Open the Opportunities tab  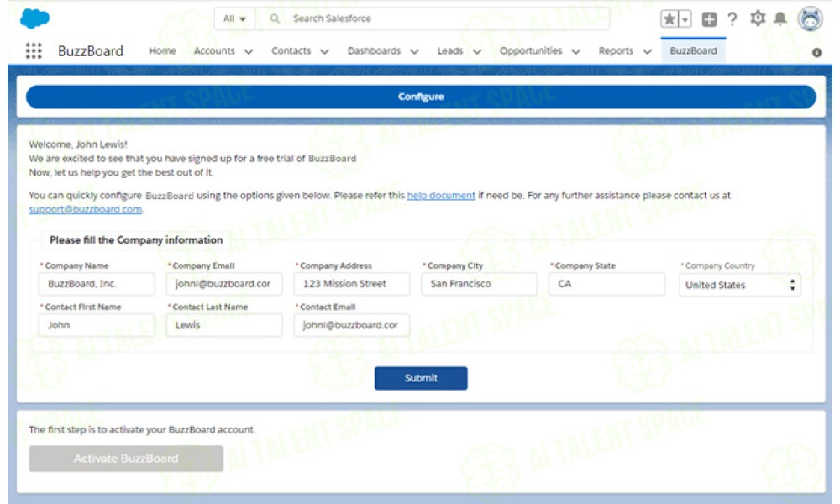tap(531, 51)
